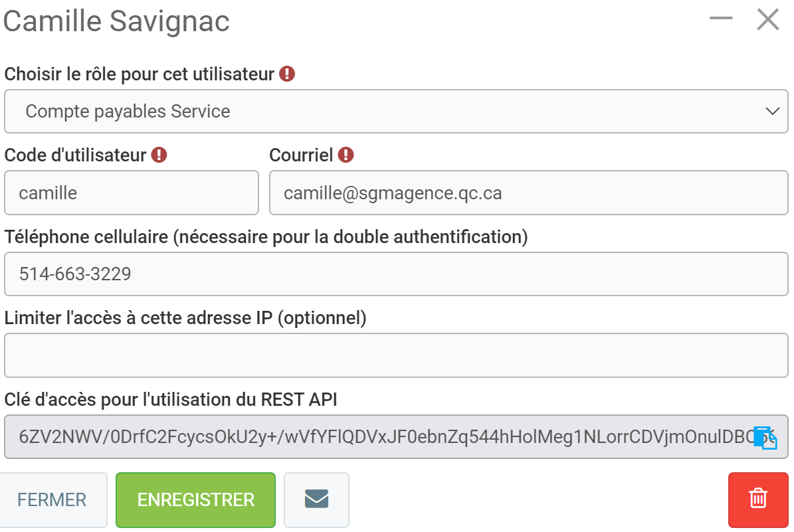Open the user role dropdown

396,112
